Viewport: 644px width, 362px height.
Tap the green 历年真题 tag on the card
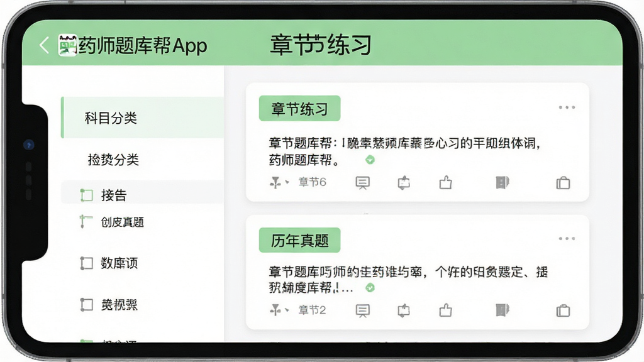pos(299,240)
